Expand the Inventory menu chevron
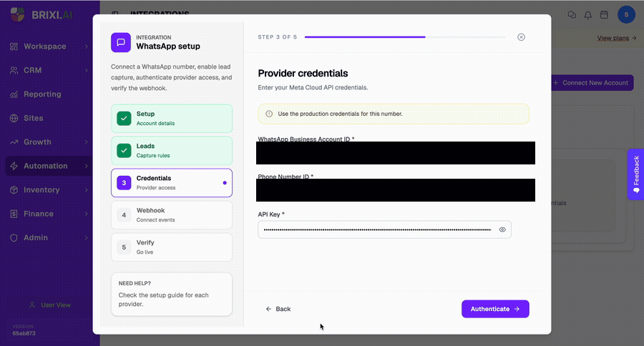The image size is (644, 346). pyautogui.click(x=87, y=189)
